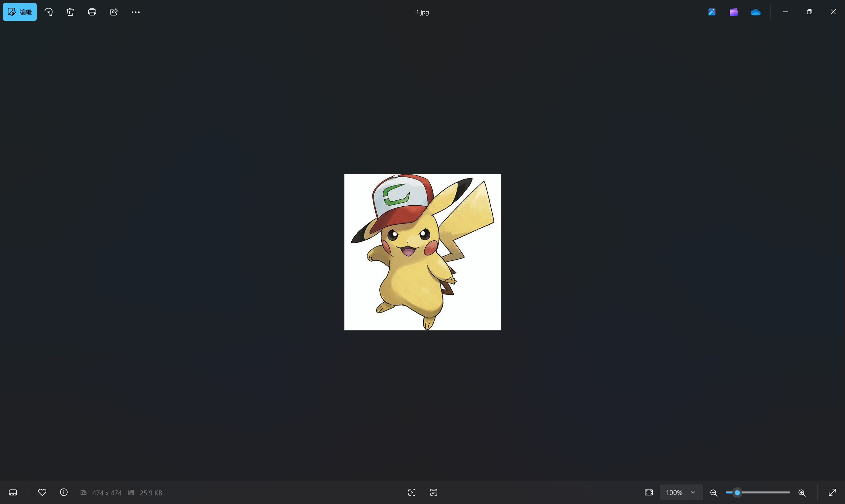Print the image via the printer icon
Viewport: 845px width, 504px height.
92,12
